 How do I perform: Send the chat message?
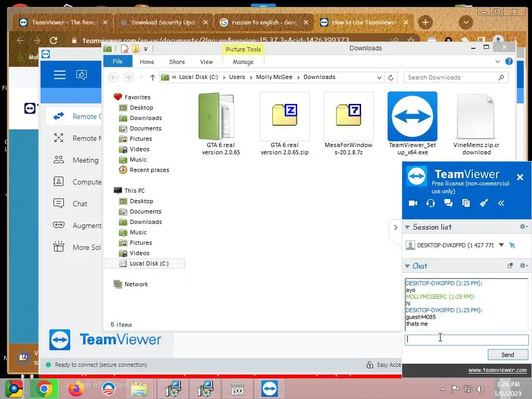508,354
